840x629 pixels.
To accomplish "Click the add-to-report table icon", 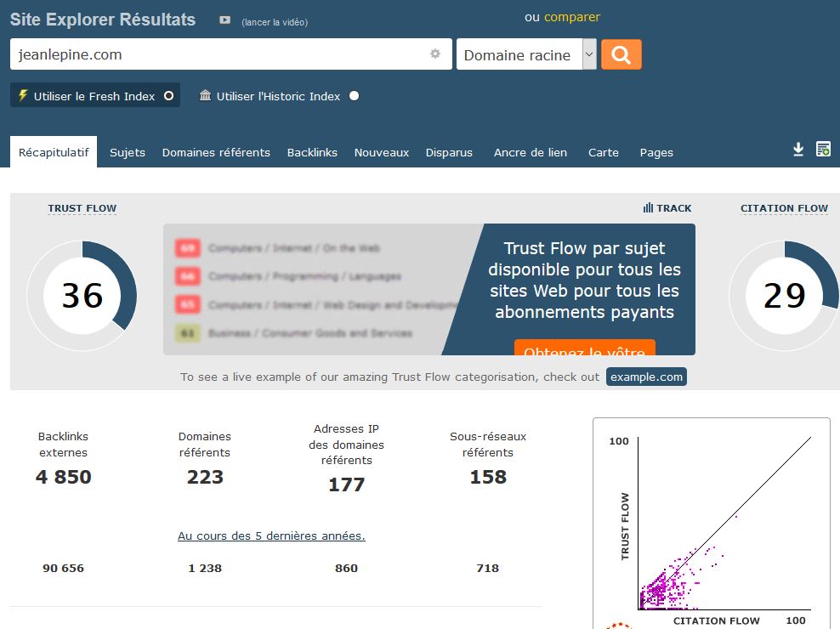I will click(x=823, y=149).
